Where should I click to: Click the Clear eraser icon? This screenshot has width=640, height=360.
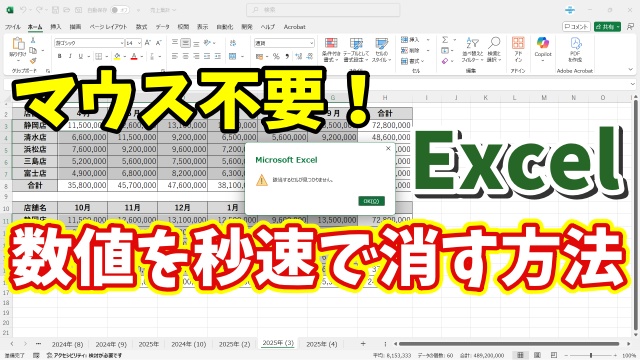pos(445,61)
